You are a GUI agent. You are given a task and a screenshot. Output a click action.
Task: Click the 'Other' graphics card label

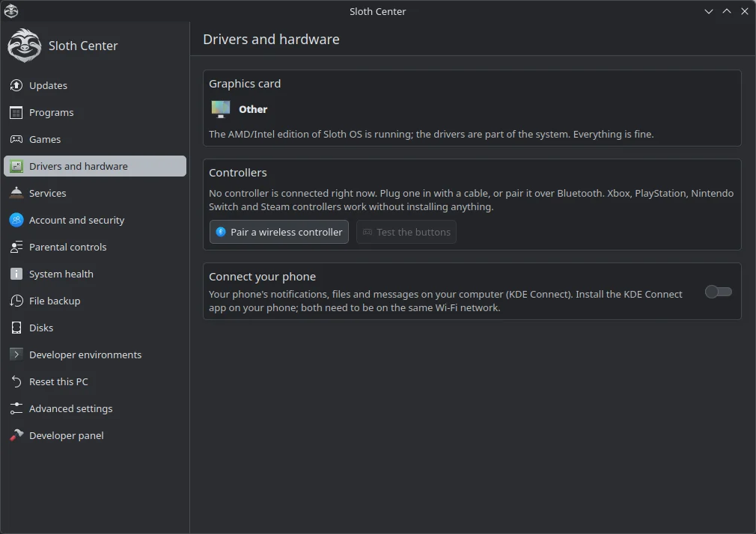[253, 109]
